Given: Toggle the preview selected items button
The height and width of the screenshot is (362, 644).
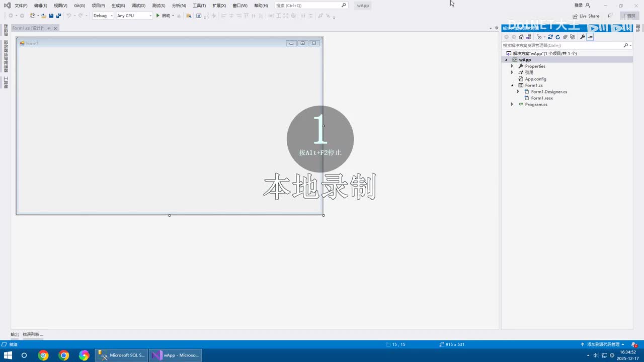Looking at the screenshot, I should [x=590, y=37].
